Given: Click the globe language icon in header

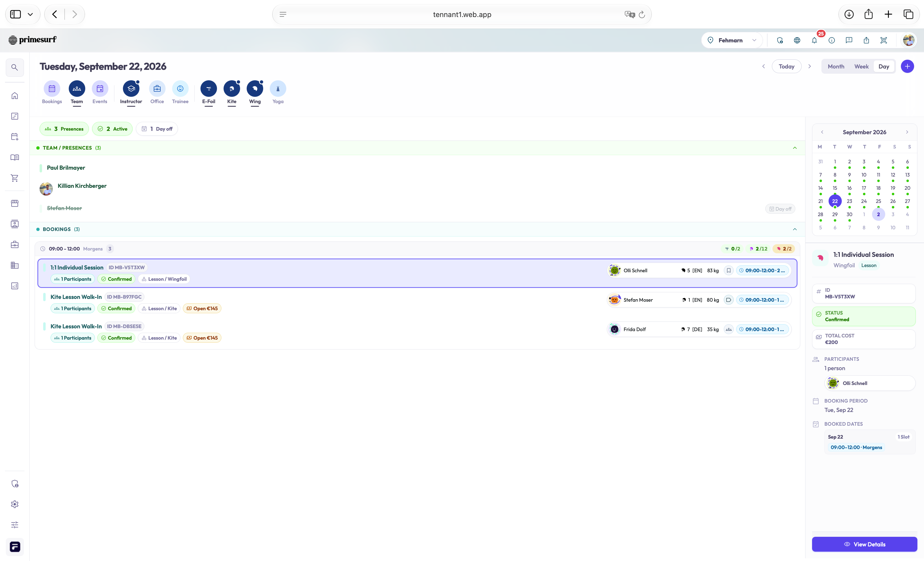Looking at the screenshot, I should click(797, 40).
